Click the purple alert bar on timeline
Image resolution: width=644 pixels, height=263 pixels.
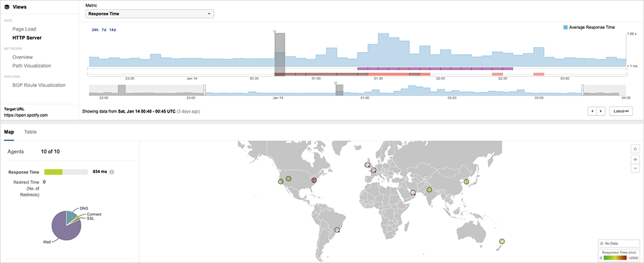pyautogui.click(x=435, y=68)
